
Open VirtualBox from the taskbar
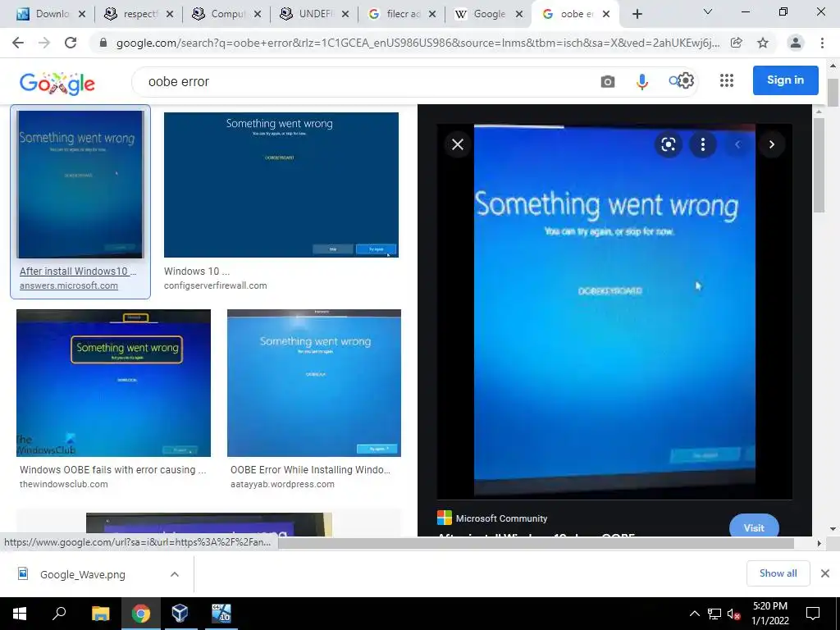180,614
